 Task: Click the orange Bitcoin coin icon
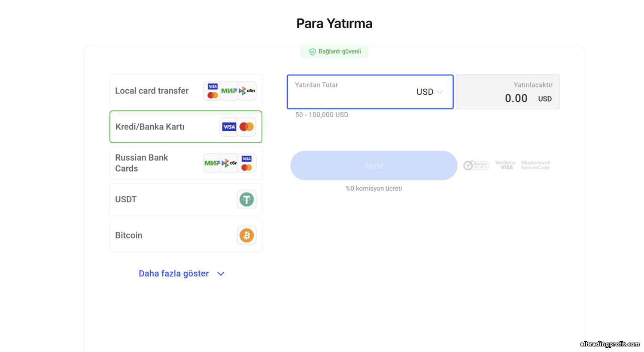(x=246, y=235)
